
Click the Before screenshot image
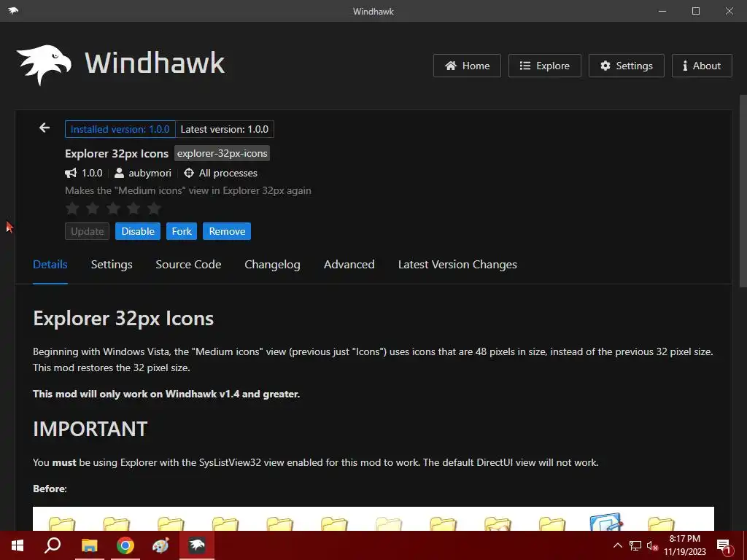[x=373, y=518]
